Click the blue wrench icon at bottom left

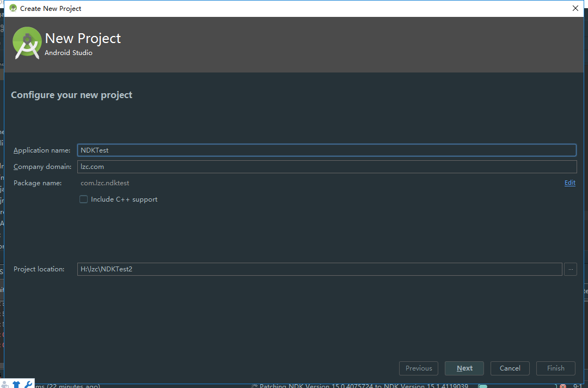pyautogui.click(x=28, y=384)
